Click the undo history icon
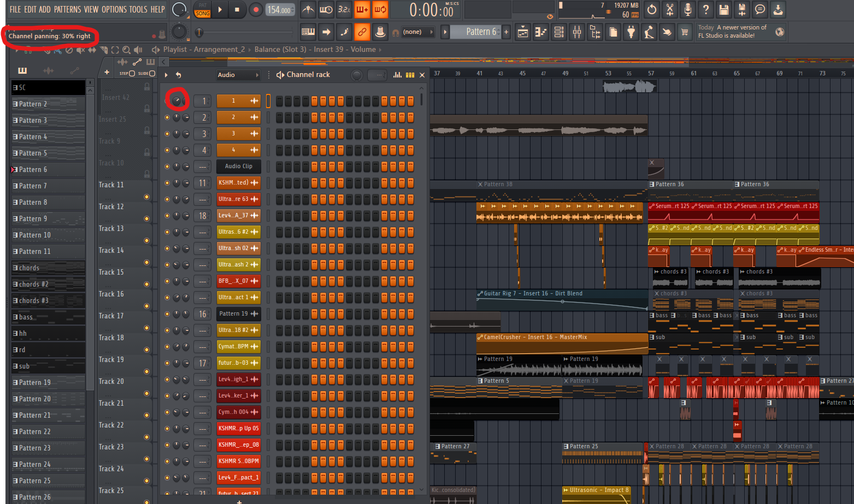The width and height of the screenshot is (854, 504). pyautogui.click(x=652, y=9)
